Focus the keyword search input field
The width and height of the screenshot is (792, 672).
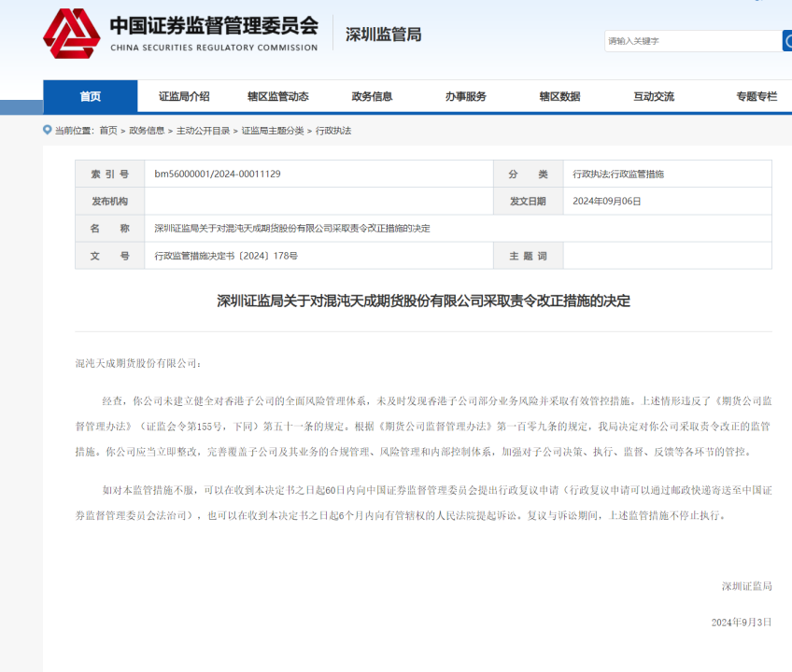693,41
